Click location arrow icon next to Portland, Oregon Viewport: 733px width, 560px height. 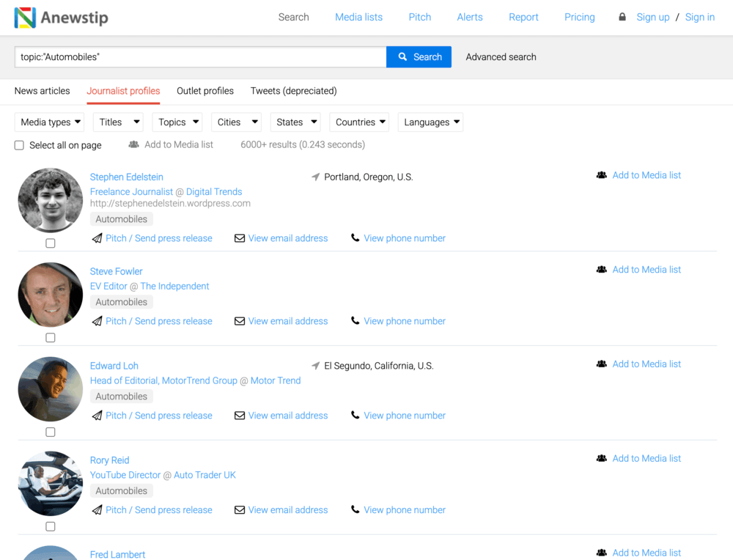[316, 177]
